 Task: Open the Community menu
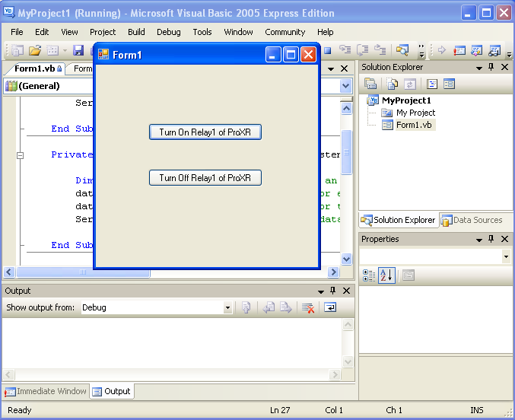pyautogui.click(x=285, y=32)
